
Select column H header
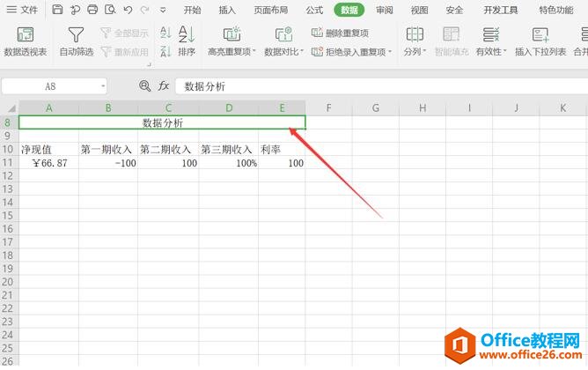coord(423,108)
